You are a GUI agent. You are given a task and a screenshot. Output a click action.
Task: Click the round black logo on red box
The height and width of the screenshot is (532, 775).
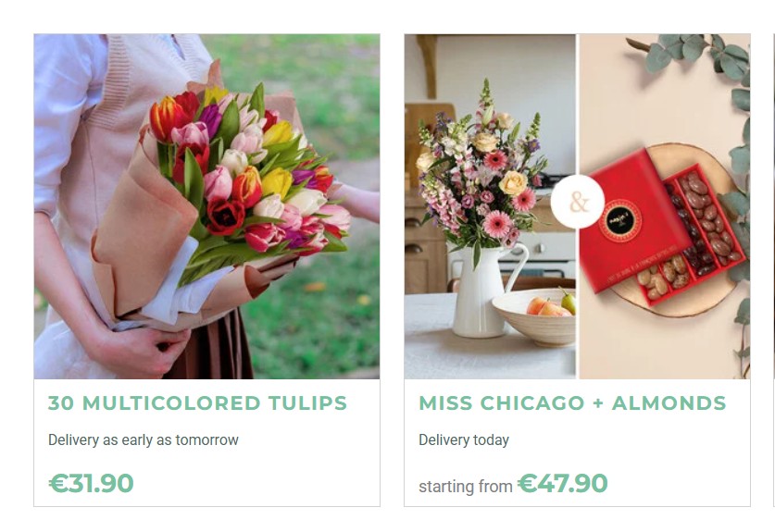[x=623, y=220]
